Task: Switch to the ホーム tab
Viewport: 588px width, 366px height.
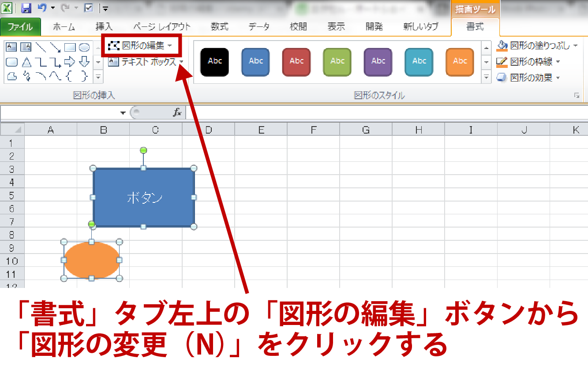Action: 64,26
